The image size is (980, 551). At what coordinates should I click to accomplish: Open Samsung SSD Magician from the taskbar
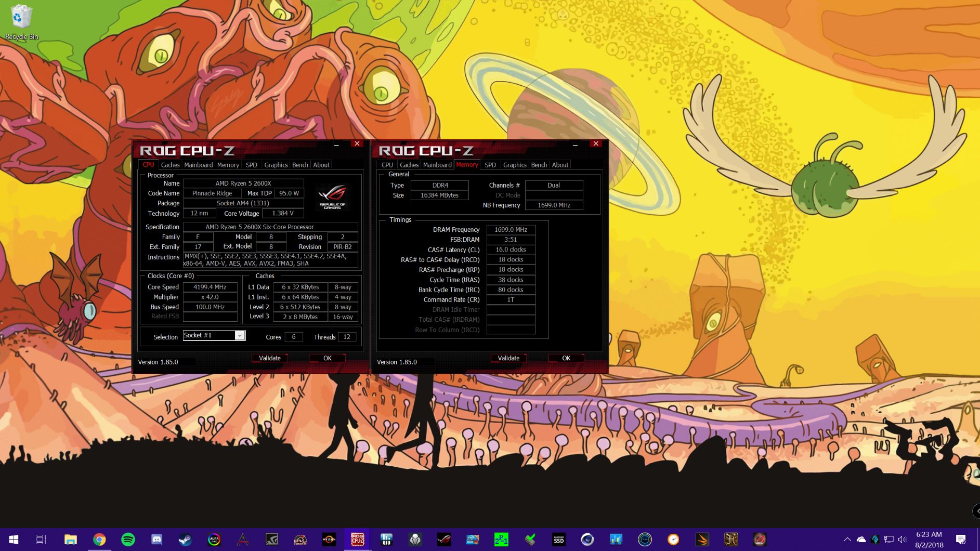559,540
